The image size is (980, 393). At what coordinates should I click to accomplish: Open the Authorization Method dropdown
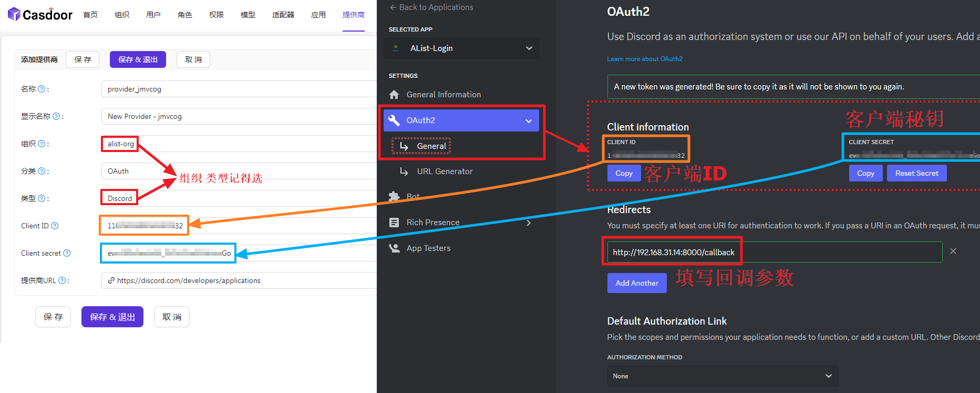coord(722,376)
